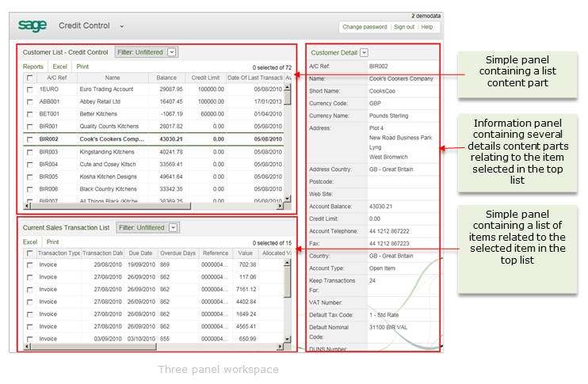588x384 pixels.
Task: Sort Customer List by Balance column
Action: click(x=166, y=78)
